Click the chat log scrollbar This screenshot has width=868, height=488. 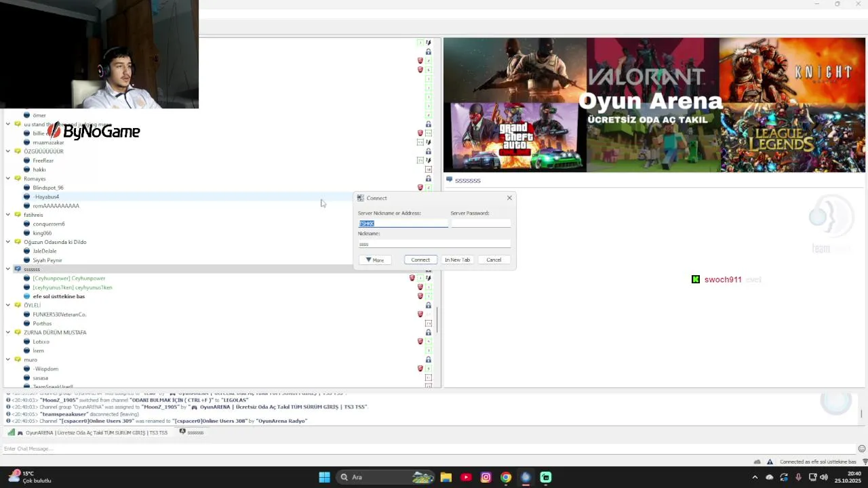pos(862,413)
